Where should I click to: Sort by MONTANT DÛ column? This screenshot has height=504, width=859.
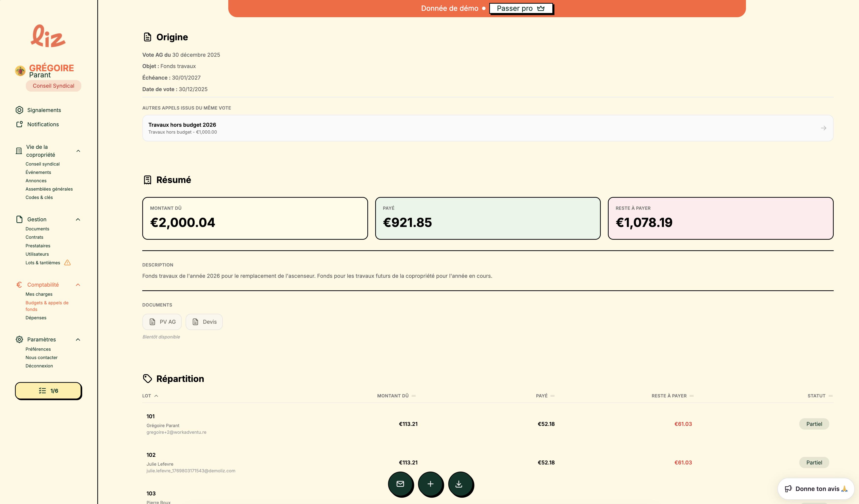pos(396,396)
